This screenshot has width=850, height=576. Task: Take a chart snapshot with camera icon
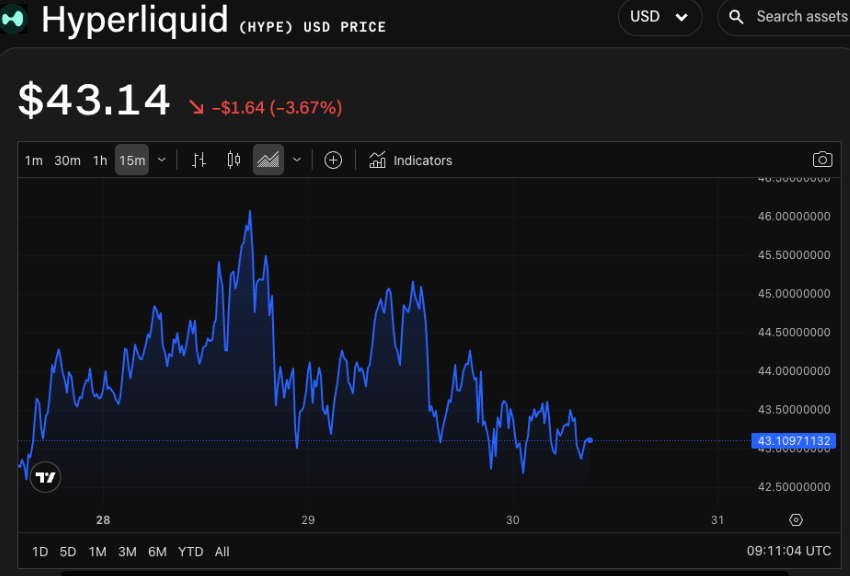822,160
